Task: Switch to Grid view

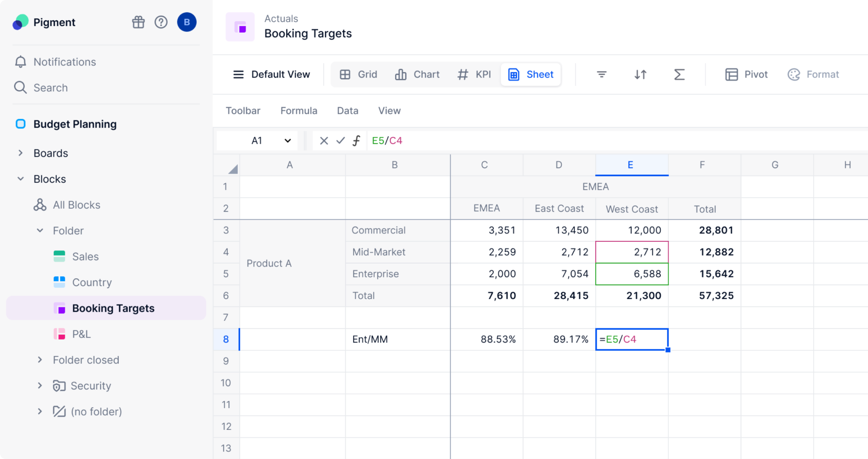Action: coord(359,75)
